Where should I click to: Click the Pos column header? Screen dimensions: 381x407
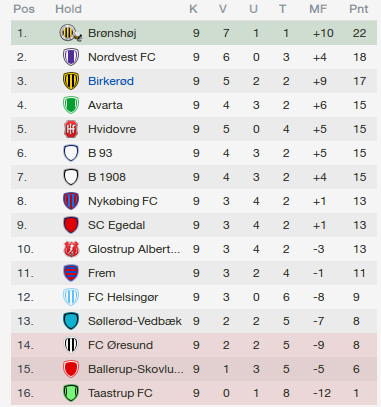click(24, 9)
